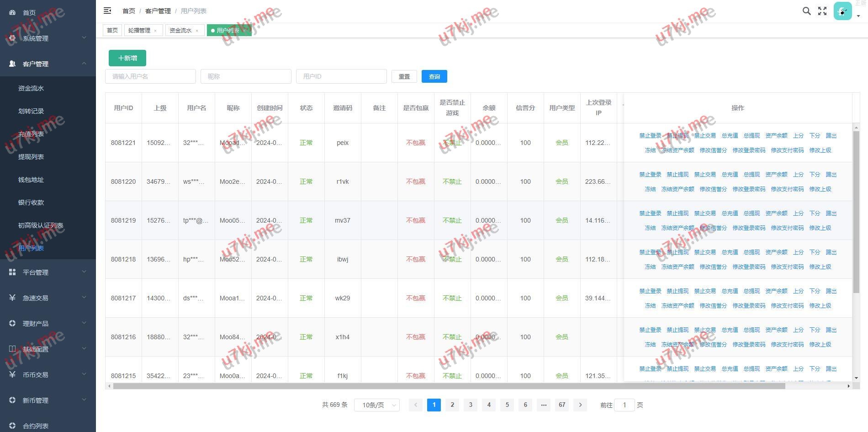This screenshot has width=868, height=432.
Task: Expand the 平台管理 menu
Action: pos(48,272)
